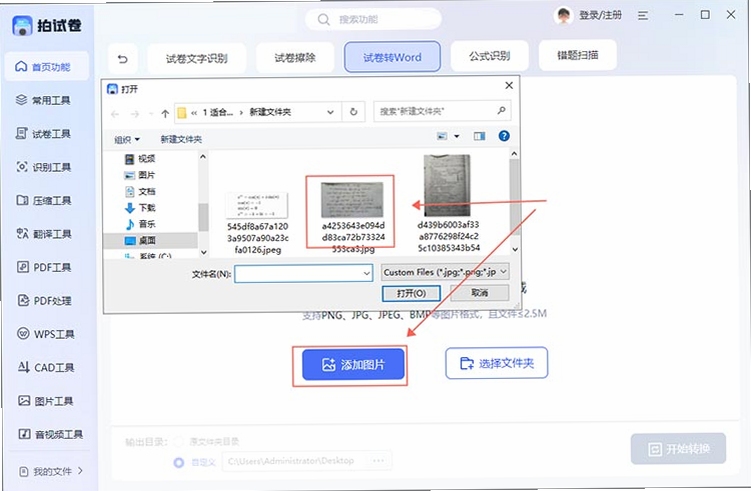The height and width of the screenshot is (491, 751).
Task: Switch to the 公式识别 tab
Action: (489, 56)
